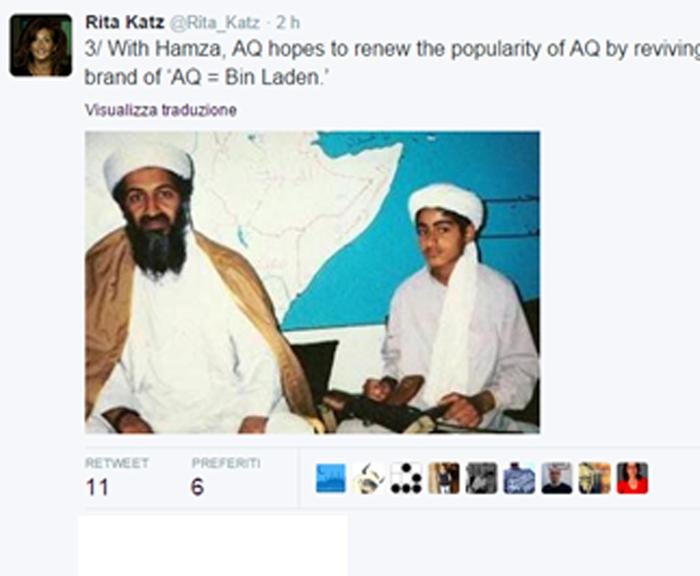Image resolution: width=700 pixels, height=576 pixels.
Task: Select Visualizza traduzione to translate tweet
Action: click(x=161, y=110)
